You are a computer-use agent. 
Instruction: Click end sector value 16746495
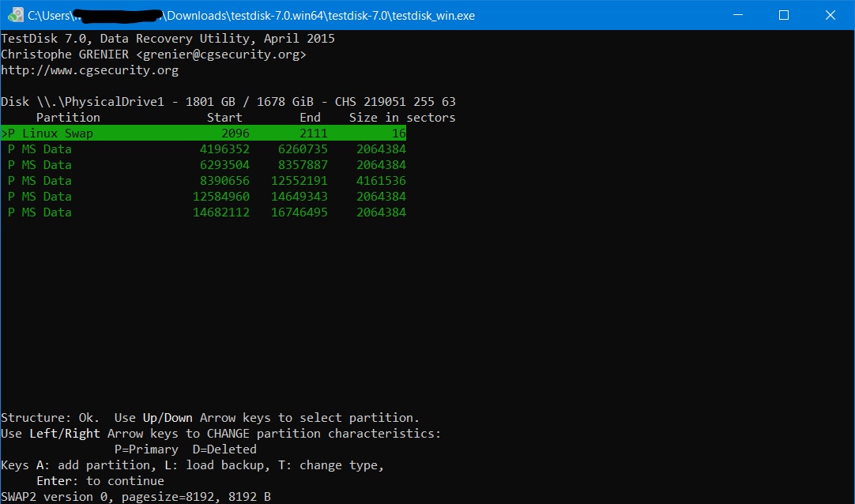[x=299, y=212]
